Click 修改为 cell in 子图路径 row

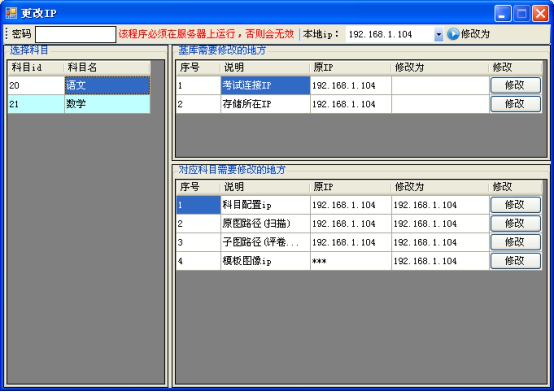pos(440,242)
